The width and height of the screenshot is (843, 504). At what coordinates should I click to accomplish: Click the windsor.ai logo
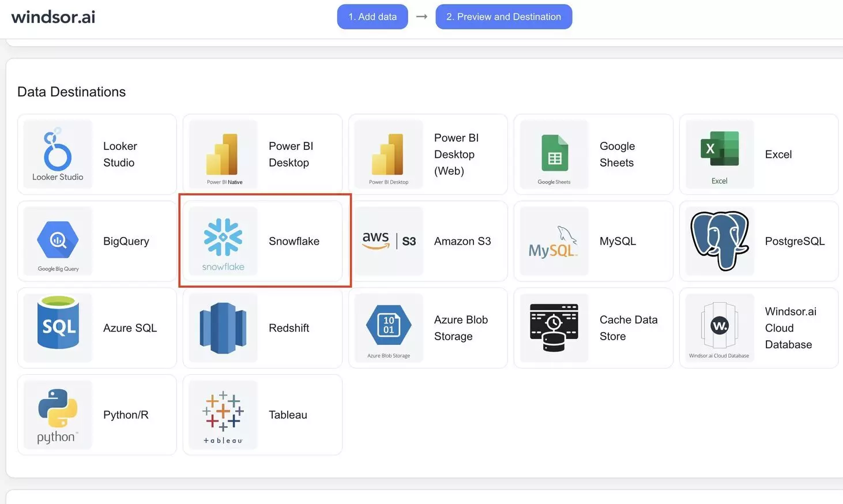(x=53, y=17)
